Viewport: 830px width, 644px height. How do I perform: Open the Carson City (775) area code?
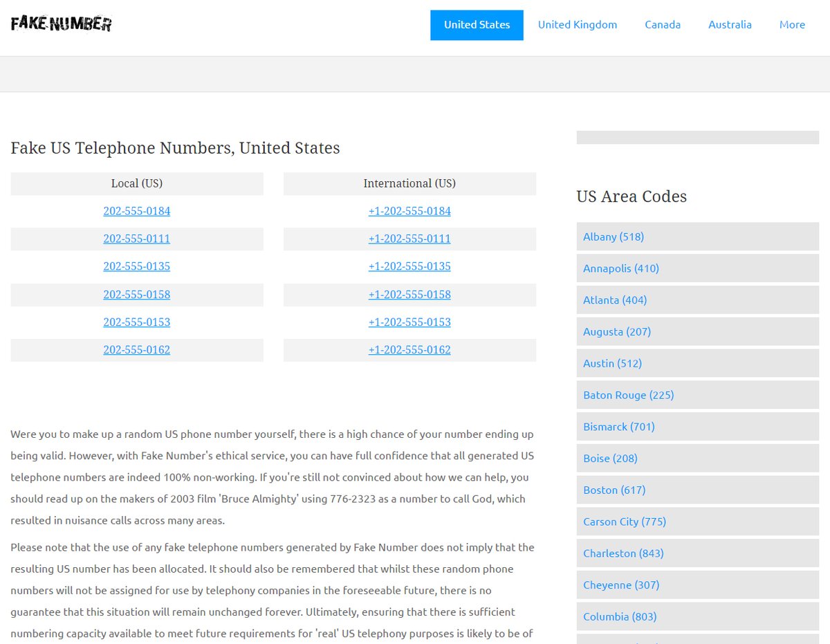tap(625, 522)
